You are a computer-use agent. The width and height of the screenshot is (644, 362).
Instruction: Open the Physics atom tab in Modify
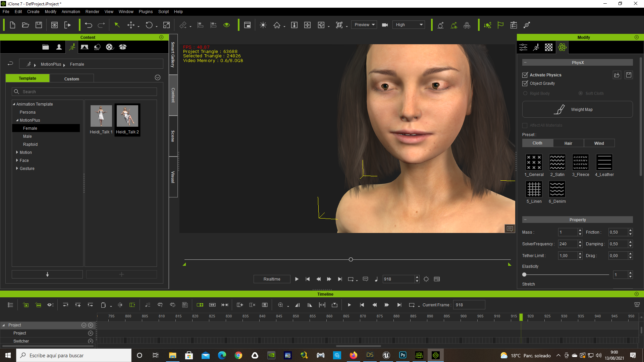click(x=562, y=47)
